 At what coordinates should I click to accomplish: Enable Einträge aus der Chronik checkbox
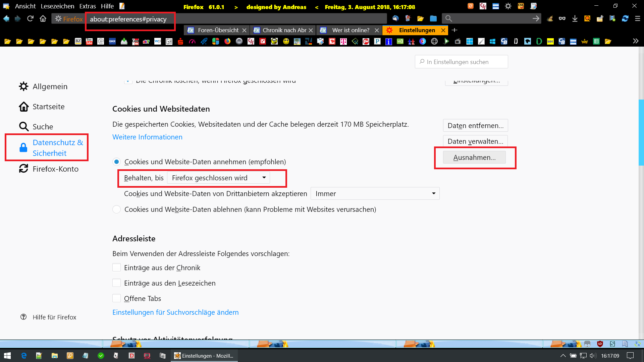116,267
